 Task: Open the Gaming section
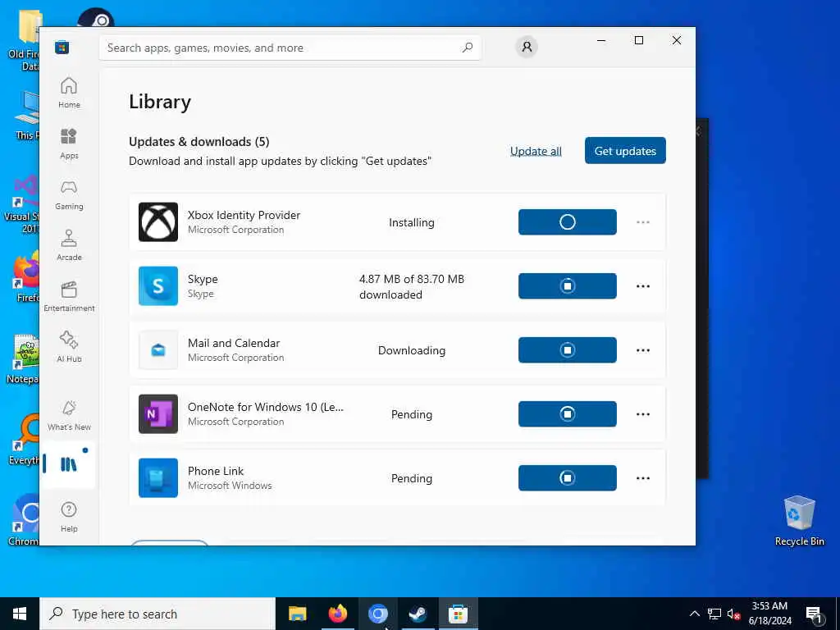point(69,194)
